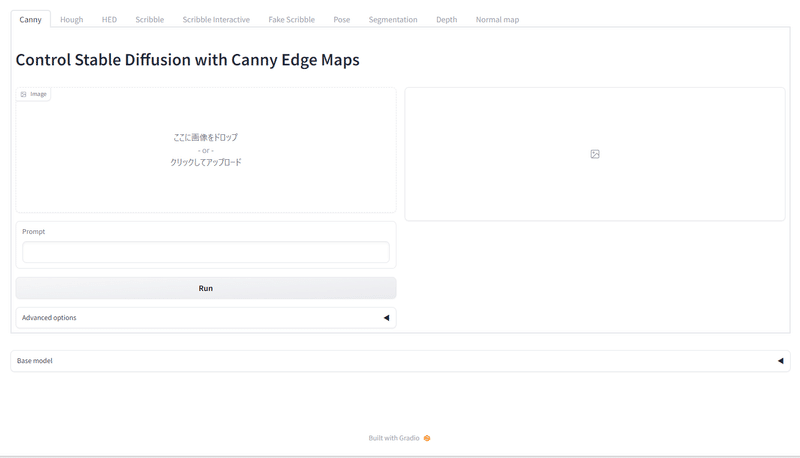
Task: Click the Run button
Action: pyautogui.click(x=206, y=288)
